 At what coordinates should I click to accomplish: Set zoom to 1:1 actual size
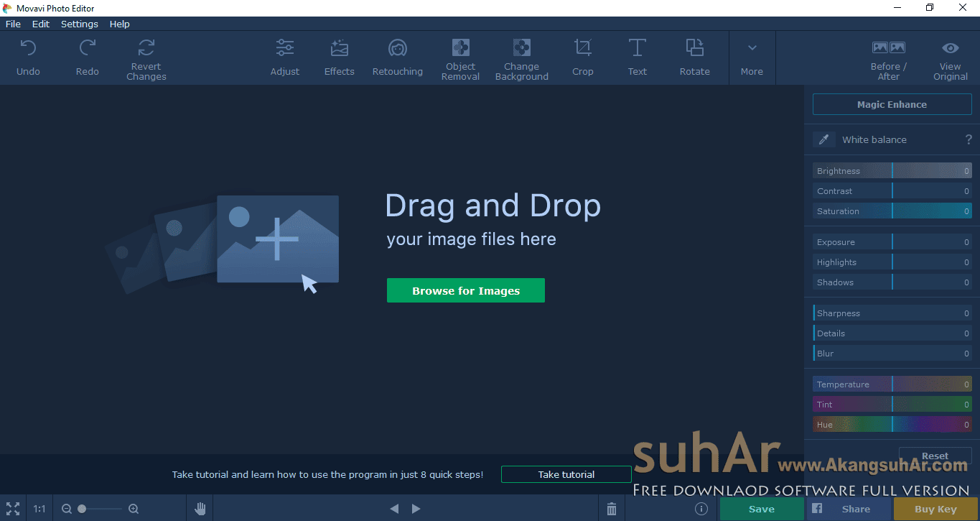click(x=39, y=509)
